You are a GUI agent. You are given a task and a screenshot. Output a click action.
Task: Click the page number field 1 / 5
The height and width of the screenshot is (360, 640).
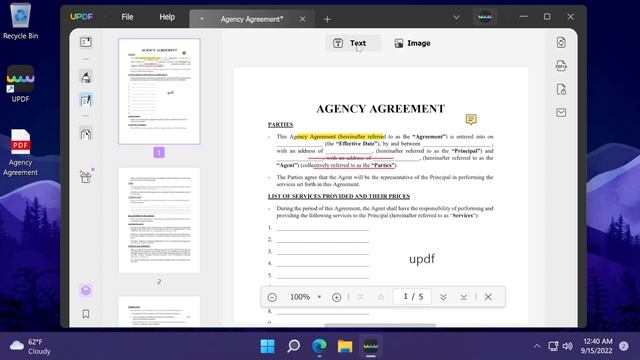pos(412,297)
